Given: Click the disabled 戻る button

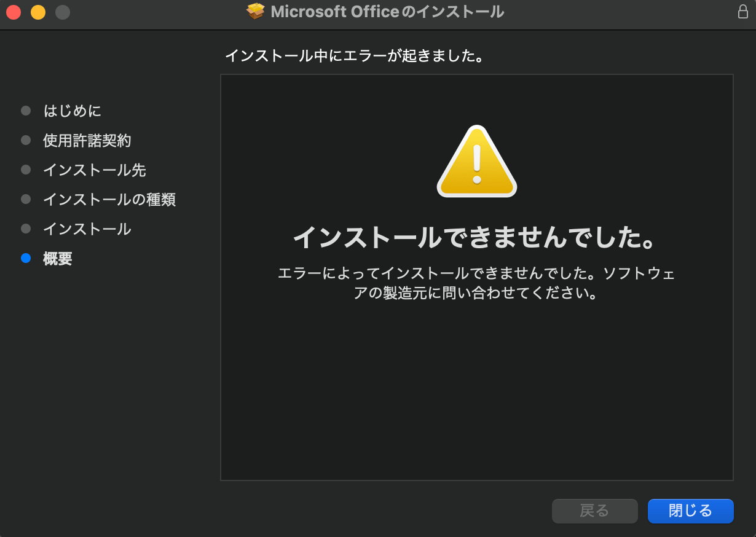Looking at the screenshot, I should [594, 511].
